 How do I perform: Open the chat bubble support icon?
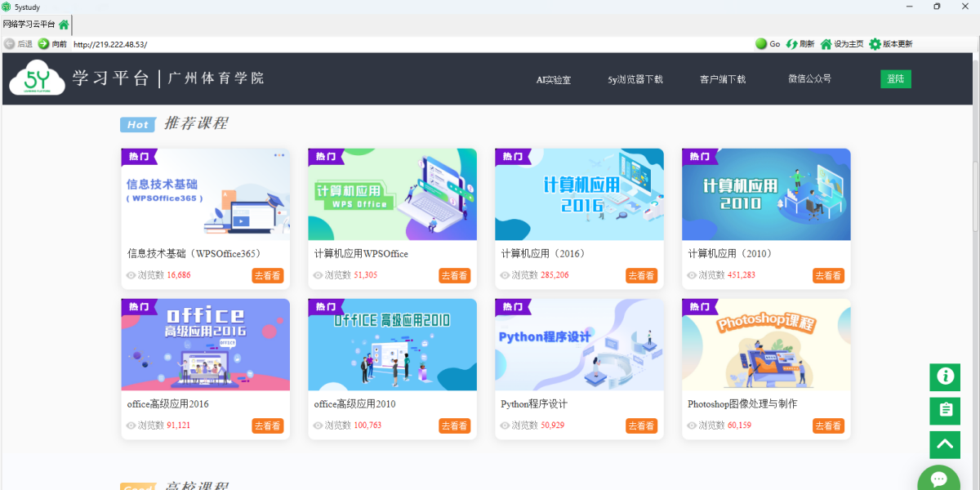[x=938, y=479]
